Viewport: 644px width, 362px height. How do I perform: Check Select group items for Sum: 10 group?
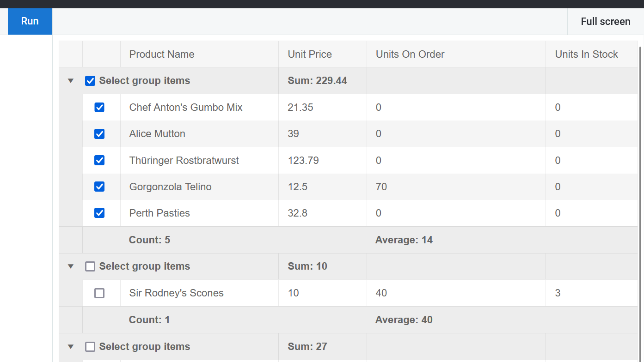coord(90,266)
